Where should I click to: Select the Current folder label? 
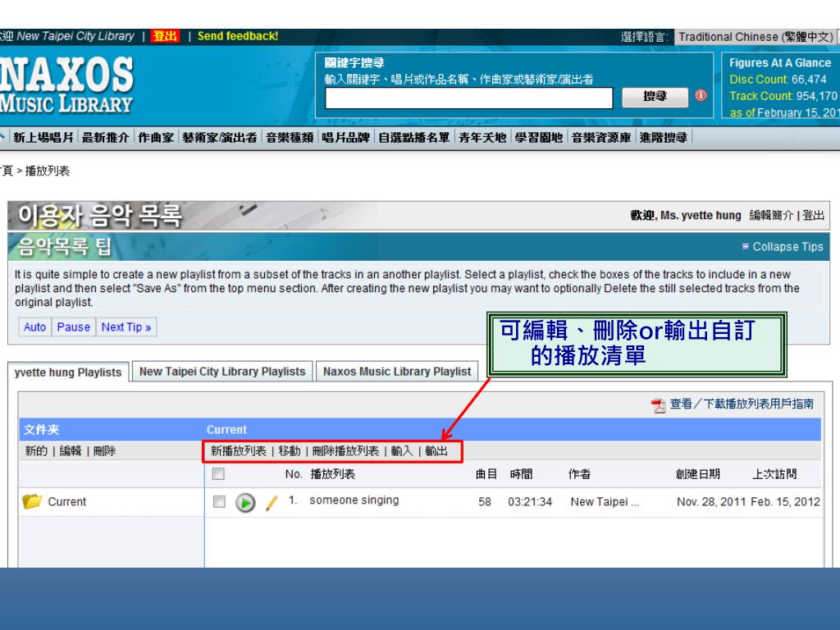tap(67, 502)
